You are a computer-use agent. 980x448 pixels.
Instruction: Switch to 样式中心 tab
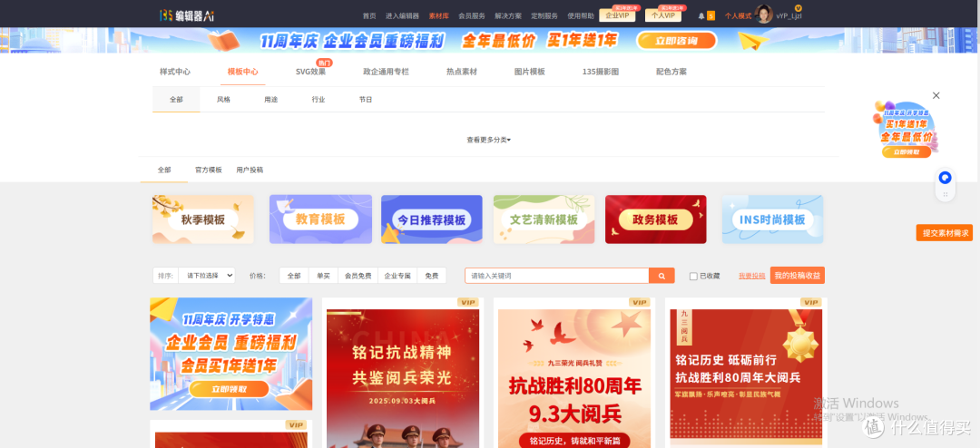pos(175,72)
